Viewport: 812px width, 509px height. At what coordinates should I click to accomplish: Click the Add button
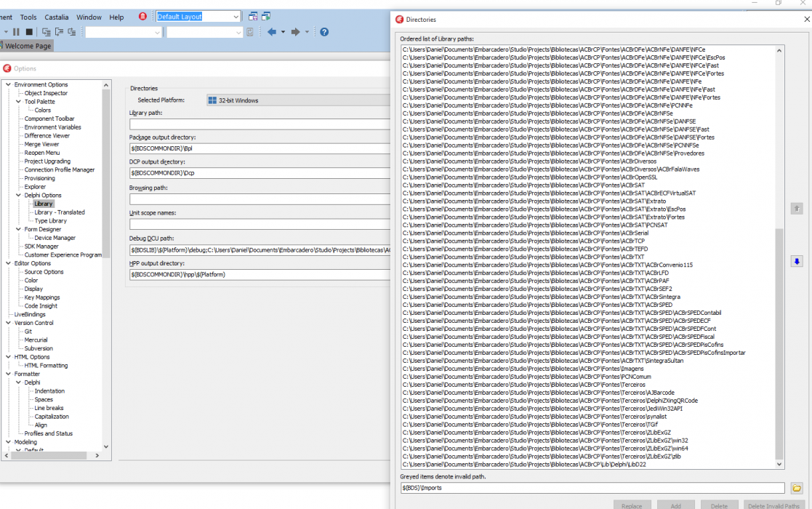[x=675, y=505]
